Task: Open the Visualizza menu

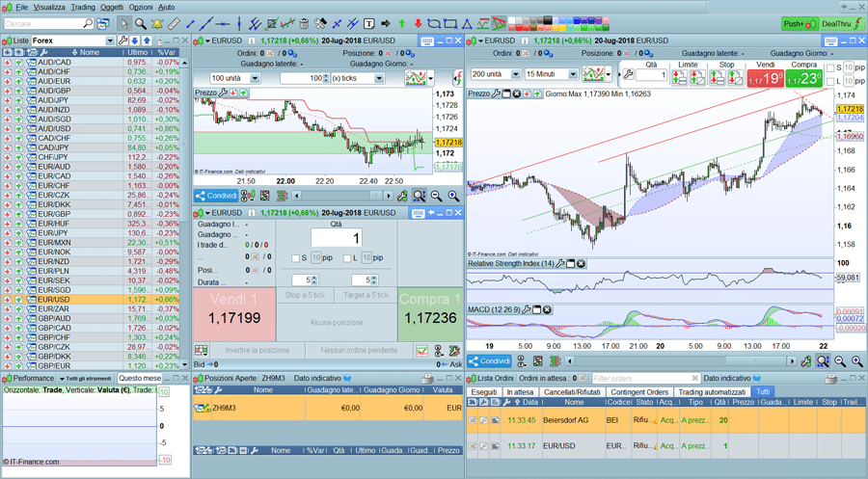Action: pos(49,7)
